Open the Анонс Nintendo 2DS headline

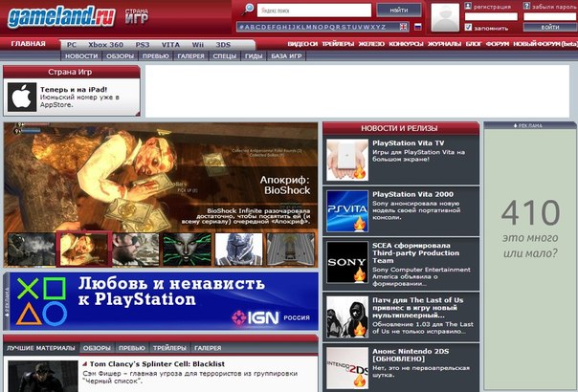(x=411, y=355)
